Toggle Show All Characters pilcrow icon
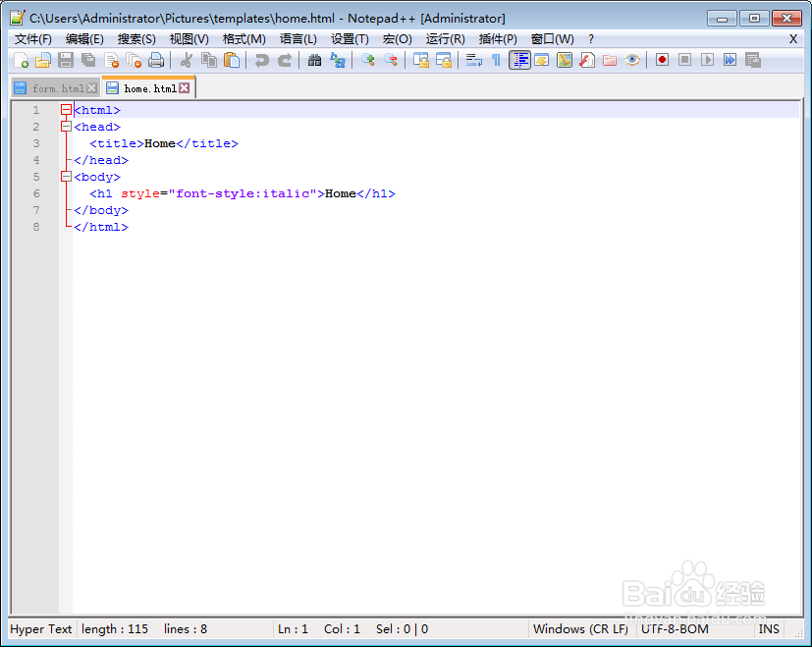 click(496, 60)
